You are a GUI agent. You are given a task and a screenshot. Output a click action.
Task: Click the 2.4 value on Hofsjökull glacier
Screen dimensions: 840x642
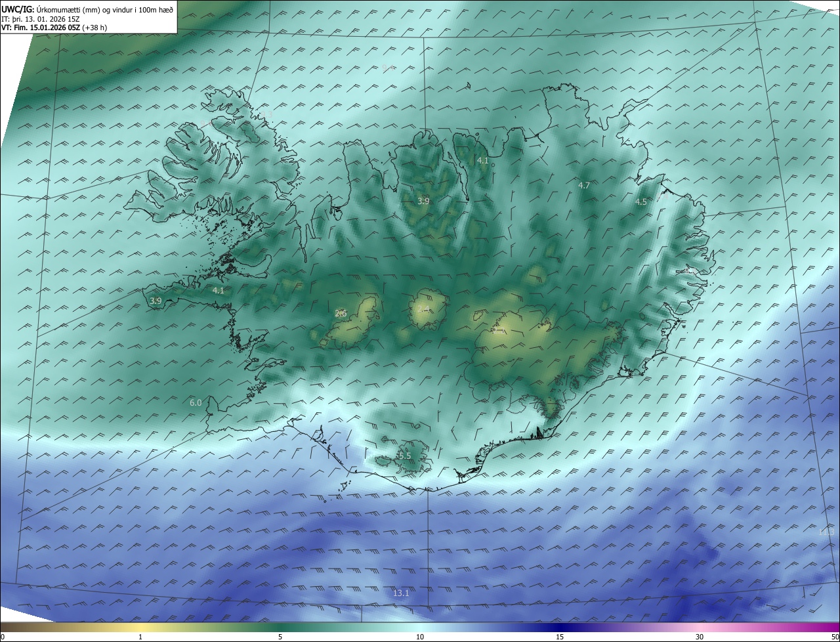pyautogui.click(x=423, y=309)
